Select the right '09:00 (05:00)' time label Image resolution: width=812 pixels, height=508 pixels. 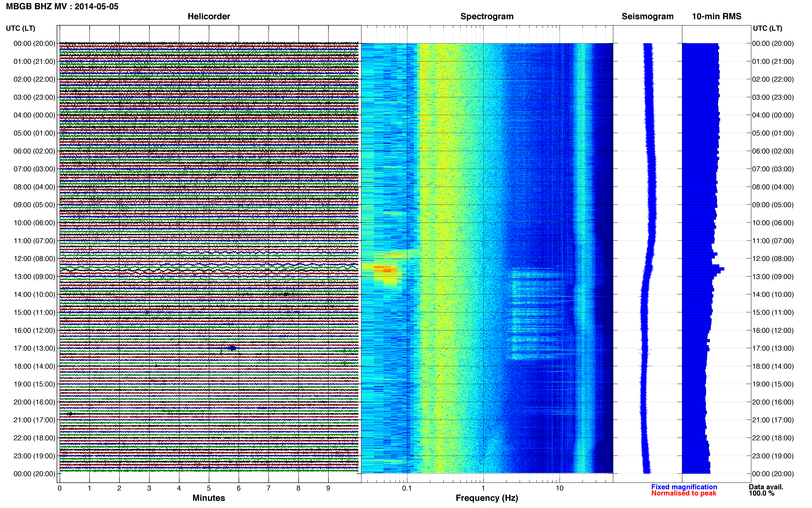click(x=773, y=205)
